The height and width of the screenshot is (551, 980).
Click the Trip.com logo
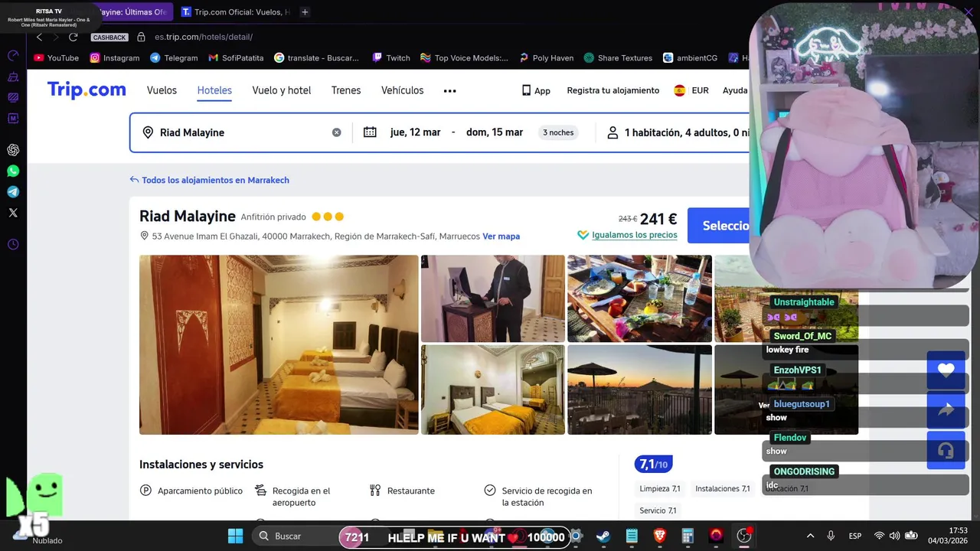click(87, 90)
